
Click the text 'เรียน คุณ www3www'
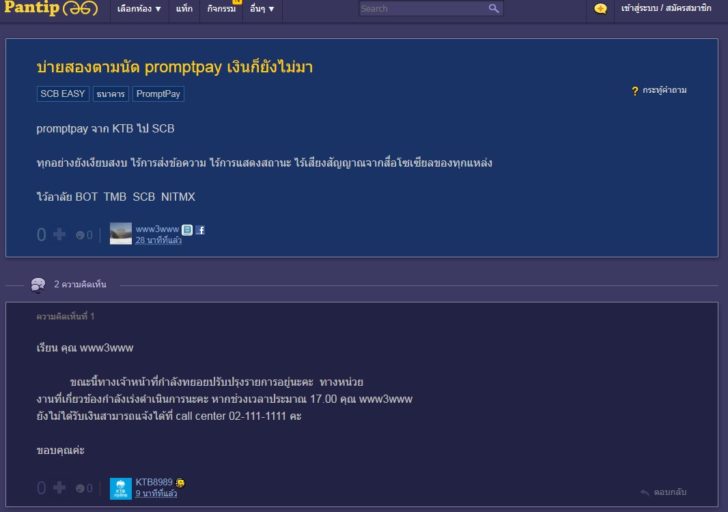(x=85, y=348)
